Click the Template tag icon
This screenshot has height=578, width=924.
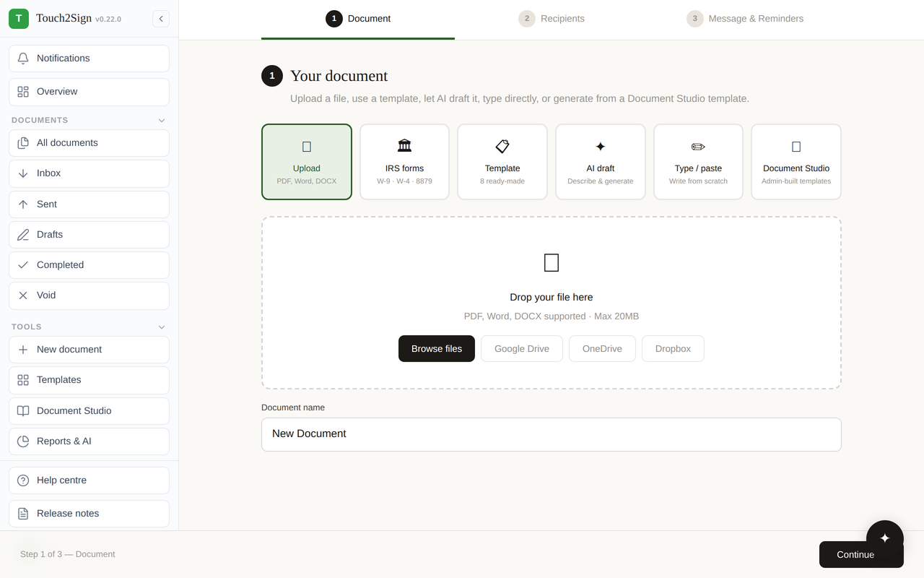click(502, 146)
